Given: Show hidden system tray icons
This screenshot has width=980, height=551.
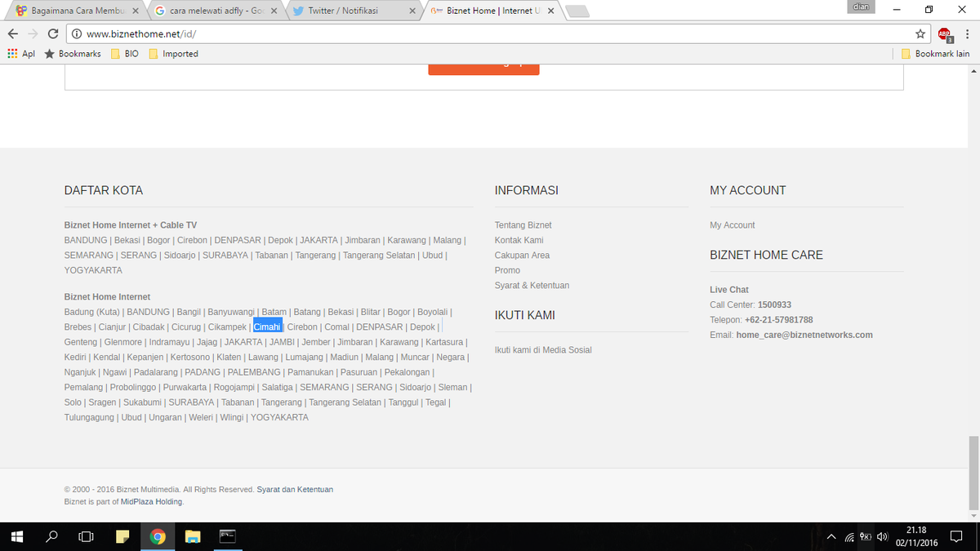Looking at the screenshot, I should (x=831, y=537).
